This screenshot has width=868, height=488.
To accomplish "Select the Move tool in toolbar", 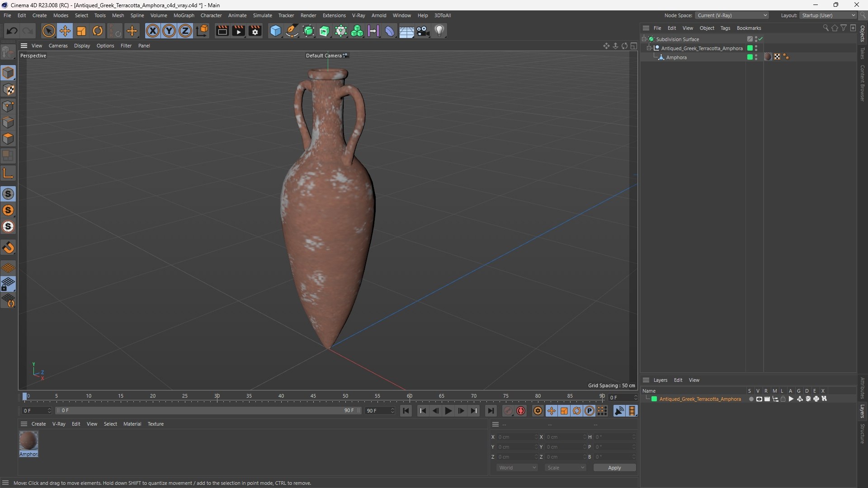I will click(x=65, y=31).
